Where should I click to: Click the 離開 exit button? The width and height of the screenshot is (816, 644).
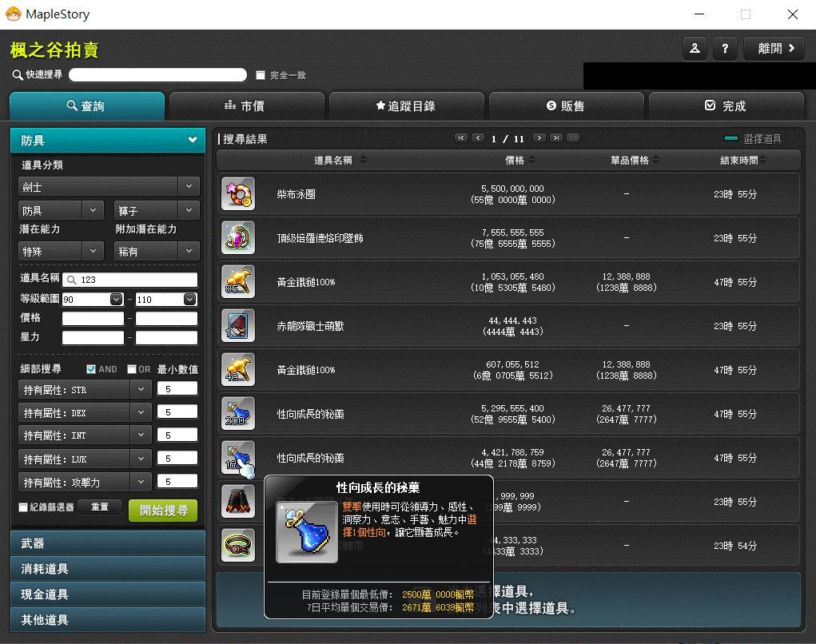point(773,48)
